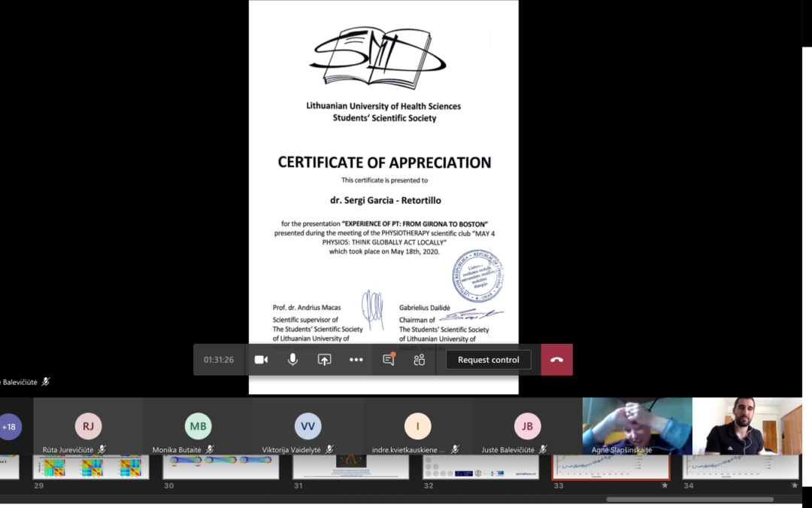Click the RJ avatar circle
Viewport: 812px width, 508px height.
click(x=89, y=426)
